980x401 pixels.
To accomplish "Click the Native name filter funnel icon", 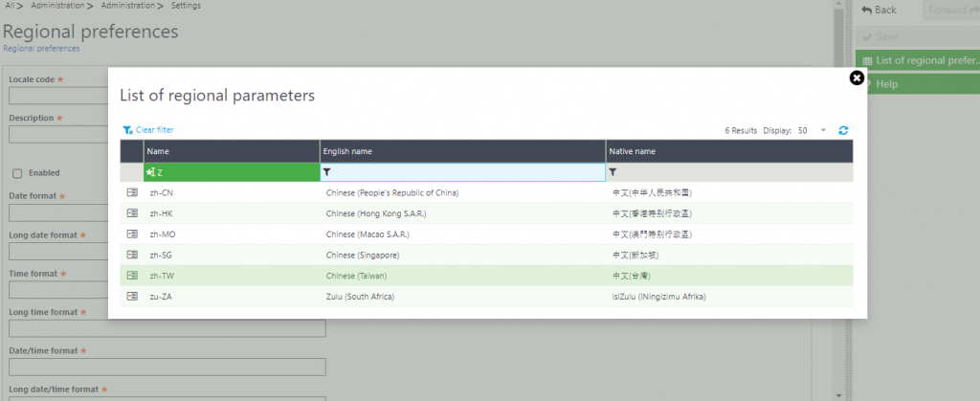I will tap(612, 172).
